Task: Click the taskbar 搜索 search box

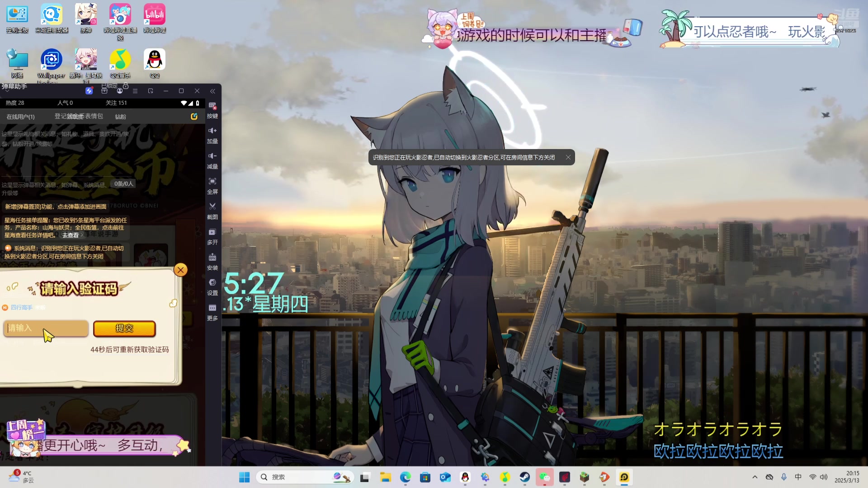Action: click(x=305, y=477)
